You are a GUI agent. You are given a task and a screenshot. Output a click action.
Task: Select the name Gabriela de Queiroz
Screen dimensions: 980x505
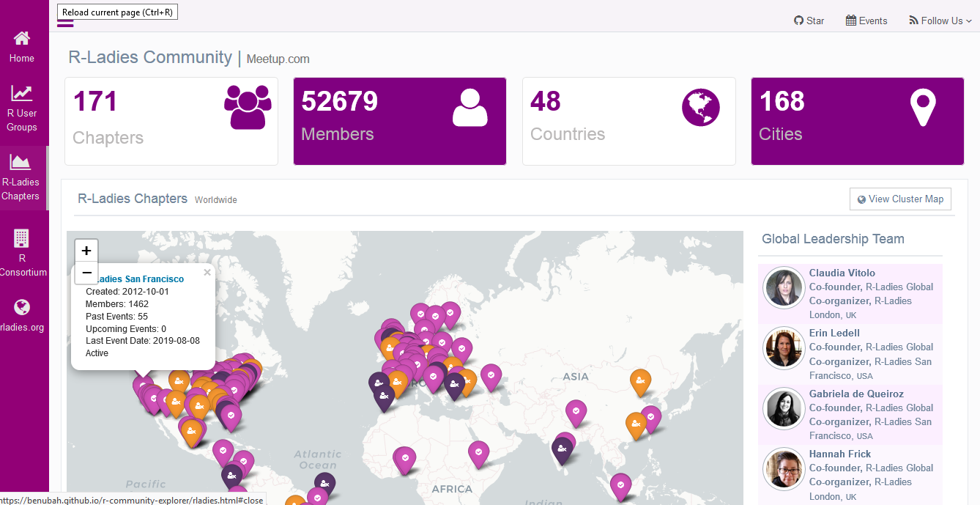pyautogui.click(x=856, y=394)
